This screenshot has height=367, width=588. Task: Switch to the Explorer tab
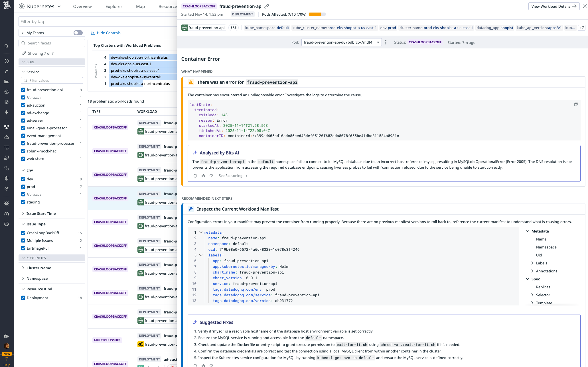click(114, 6)
